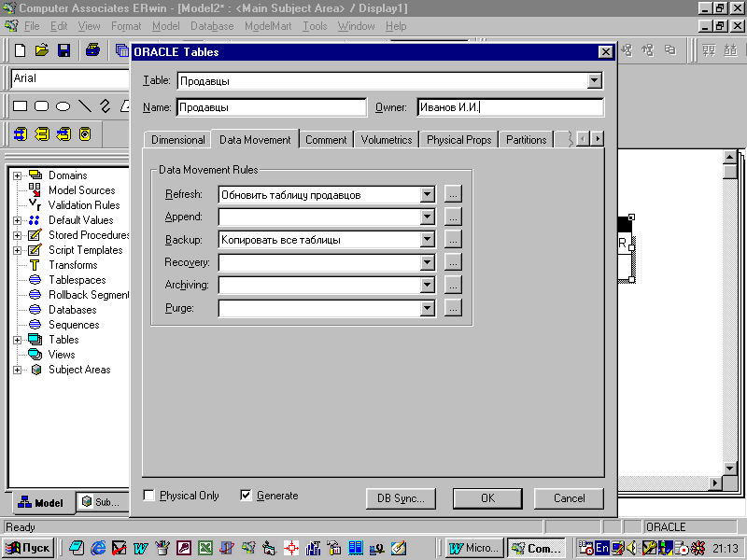Open the Recovery rule dropdown

(x=428, y=262)
